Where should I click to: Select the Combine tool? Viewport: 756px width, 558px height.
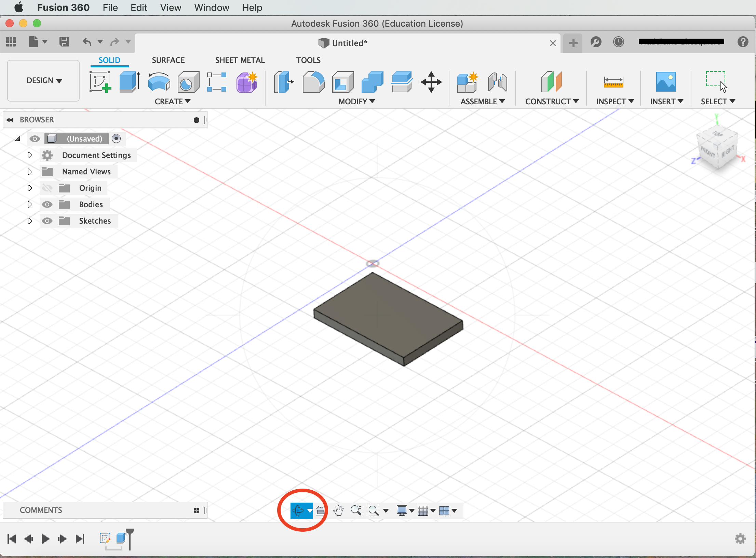coord(372,82)
